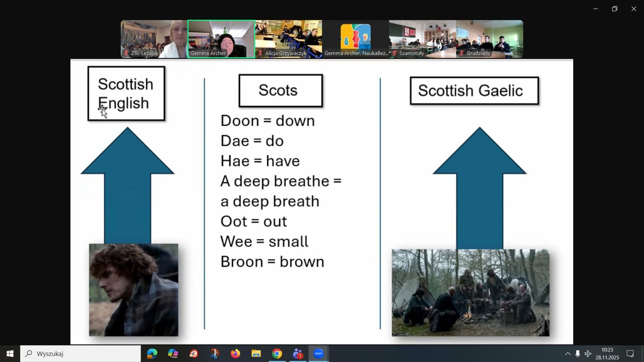Select the Gemma Archer NaukaBez avatar tile
This screenshot has height=362, width=644.
(x=356, y=39)
